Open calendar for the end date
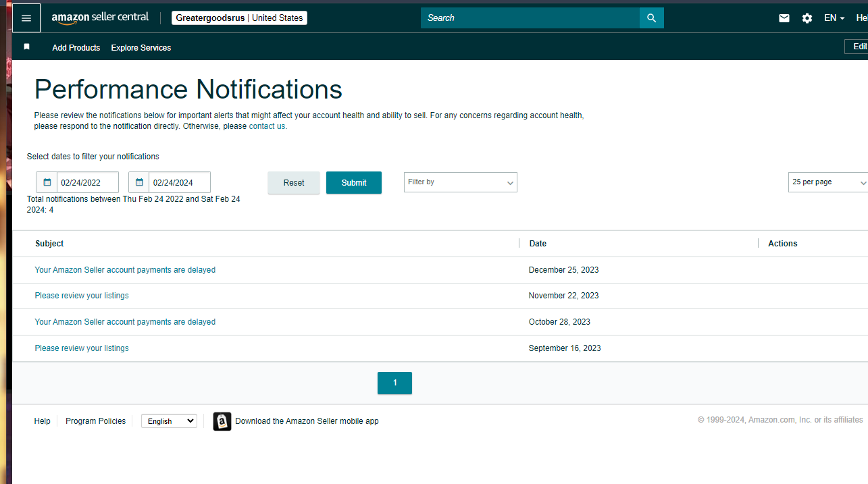The width and height of the screenshot is (868, 484). pos(139,182)
